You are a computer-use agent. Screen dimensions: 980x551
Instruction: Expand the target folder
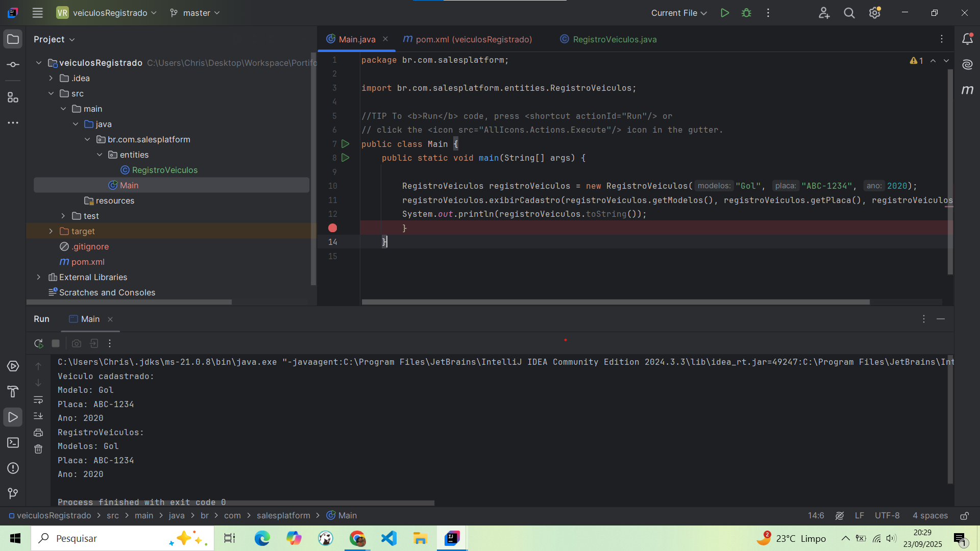[x=51, y=231]
